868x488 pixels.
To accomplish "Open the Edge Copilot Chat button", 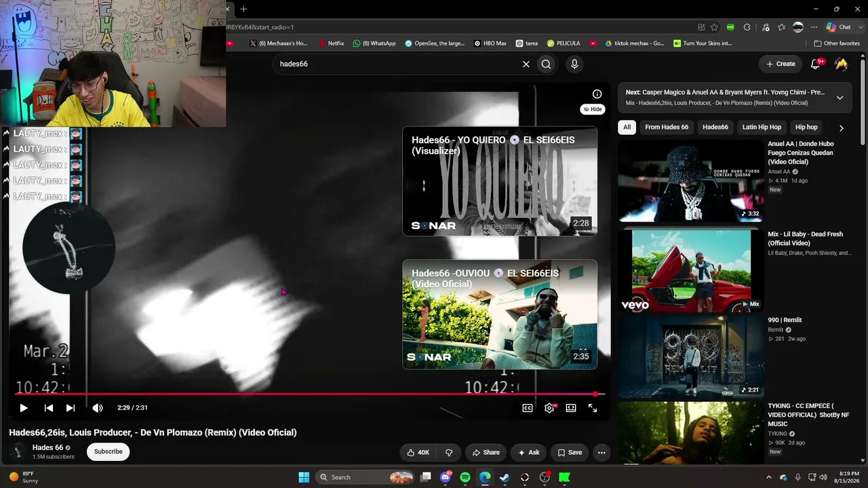I will pyautogui.click(x=838, y=27).
